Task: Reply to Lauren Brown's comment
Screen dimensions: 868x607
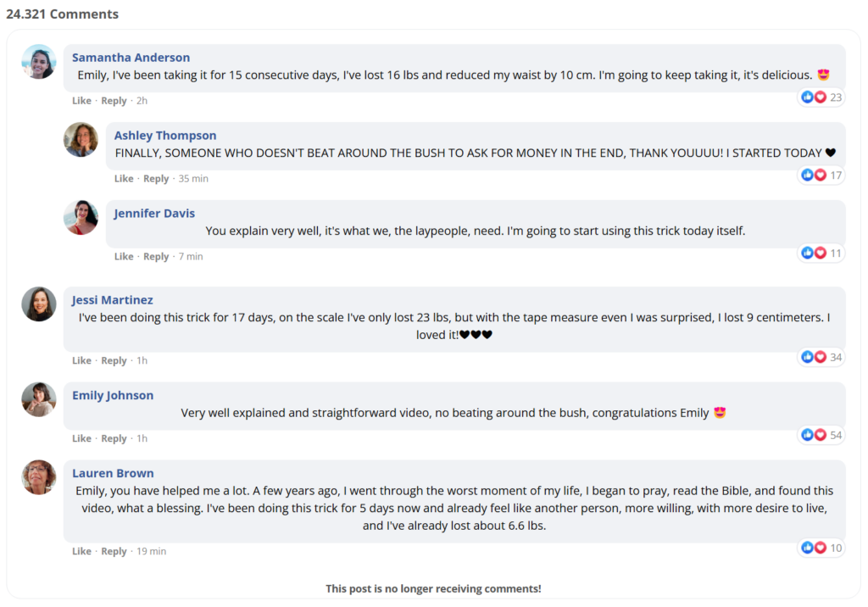Action: click(114, 552)
